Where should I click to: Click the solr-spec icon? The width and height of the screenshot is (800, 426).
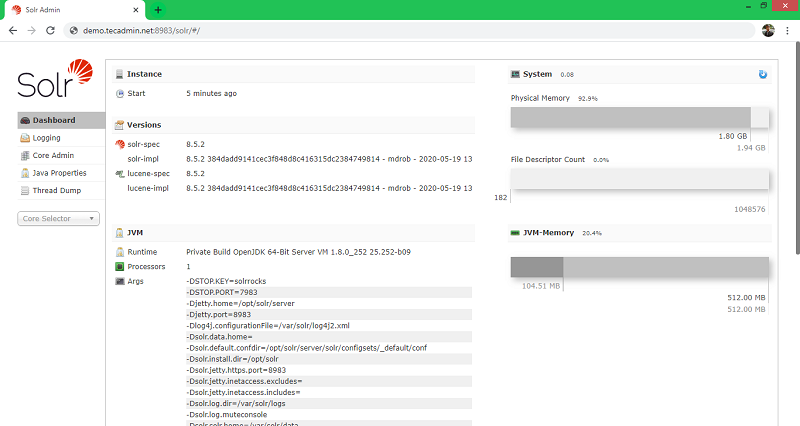point(120,144)
